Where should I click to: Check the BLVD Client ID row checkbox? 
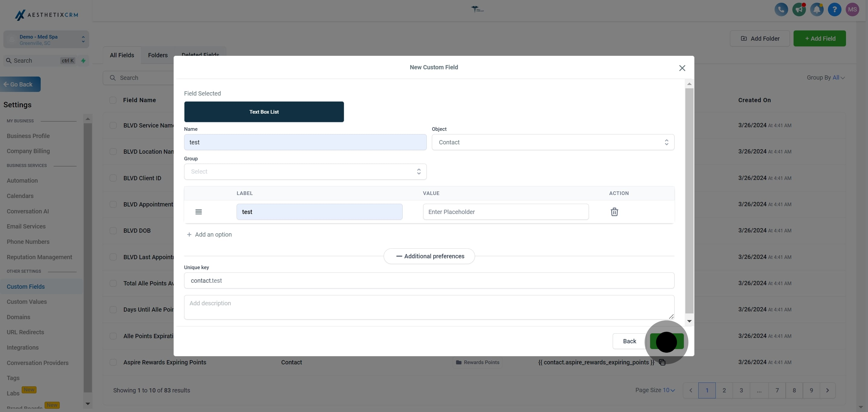click(x=113, y=178)
